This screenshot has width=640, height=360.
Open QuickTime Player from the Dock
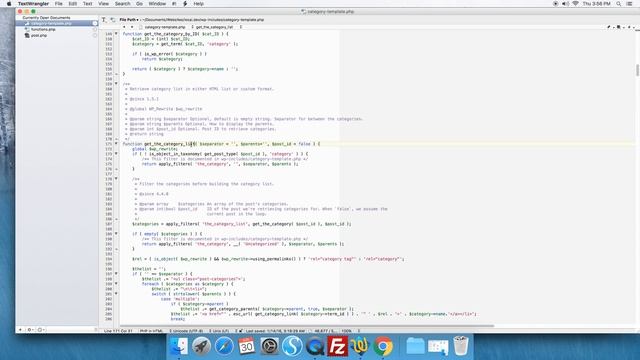click(315, 346)
